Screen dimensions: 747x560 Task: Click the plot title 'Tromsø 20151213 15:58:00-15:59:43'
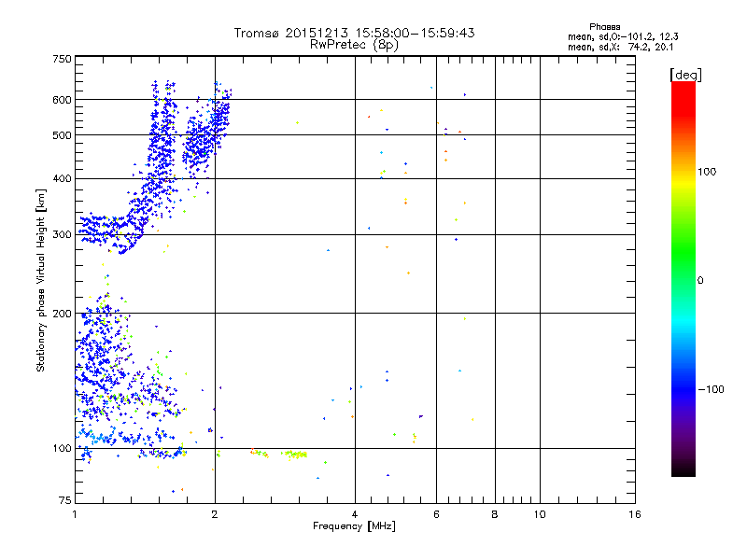354,33
